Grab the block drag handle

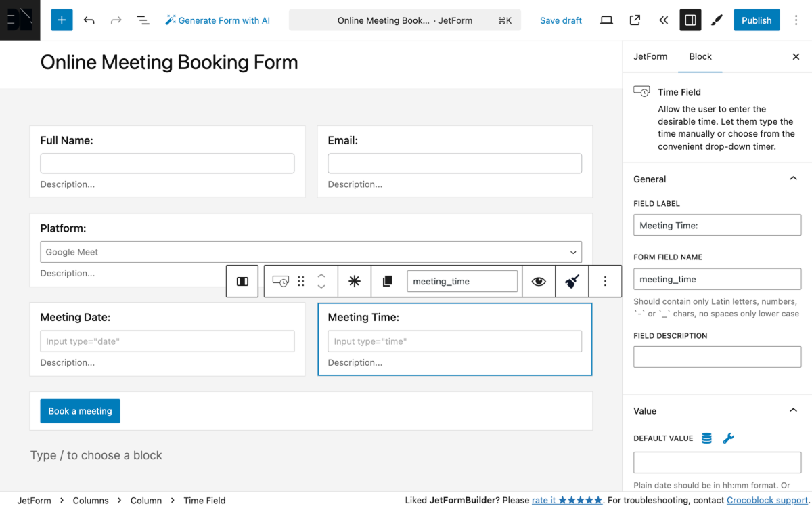301,281
